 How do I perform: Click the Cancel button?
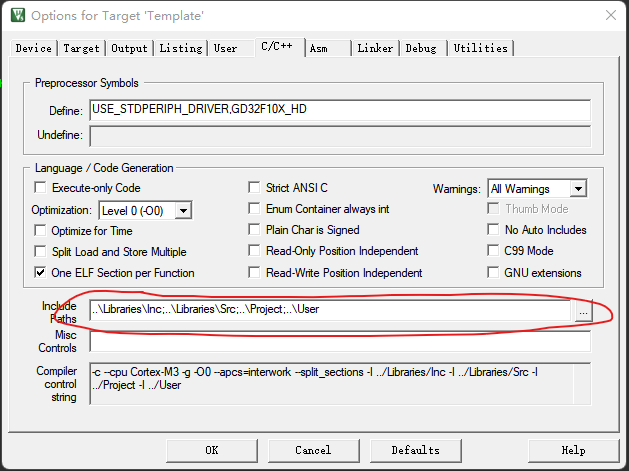(x=313, y=451)
